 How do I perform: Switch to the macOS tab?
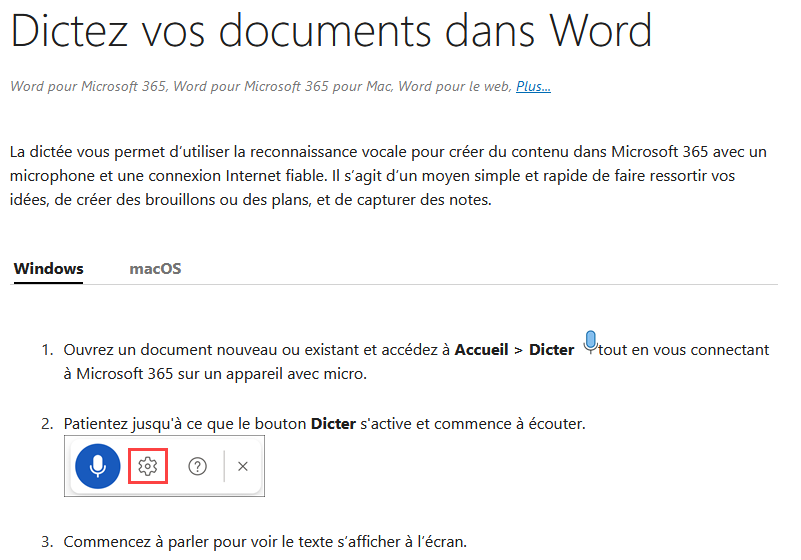(155, 269)
